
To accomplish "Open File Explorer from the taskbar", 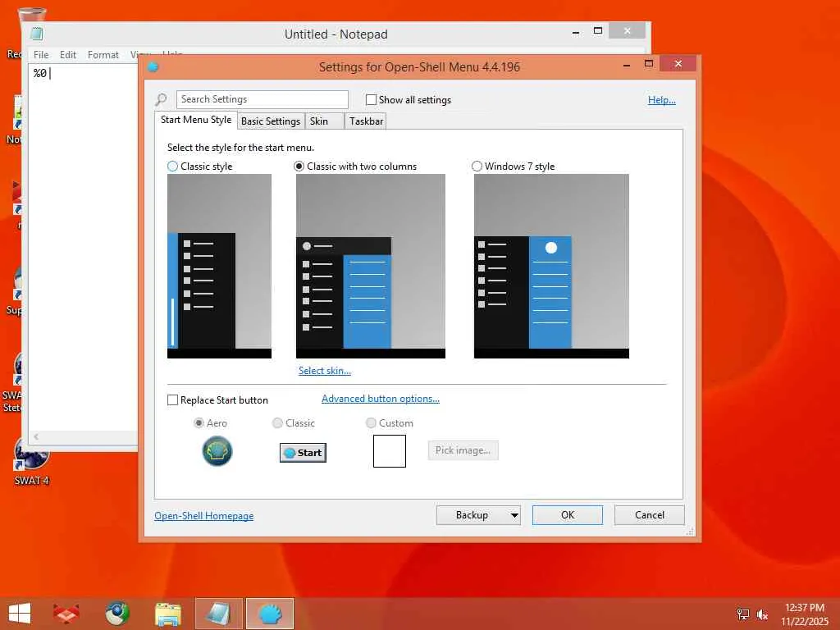I will click(167, 614).
